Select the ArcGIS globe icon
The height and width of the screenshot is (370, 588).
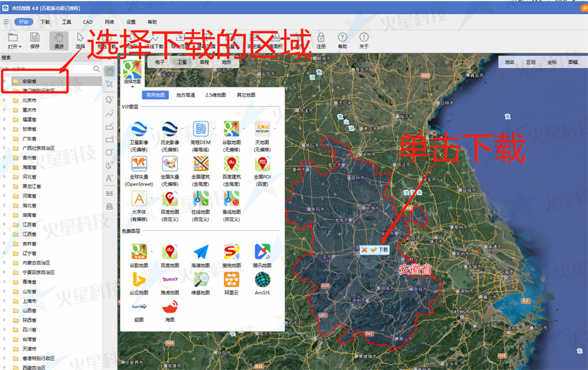click(262, 279)
